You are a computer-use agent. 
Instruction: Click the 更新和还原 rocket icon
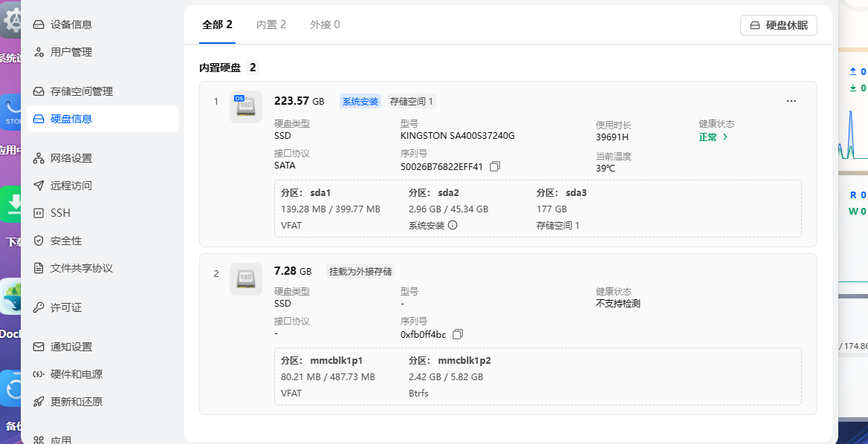point(39,402)
